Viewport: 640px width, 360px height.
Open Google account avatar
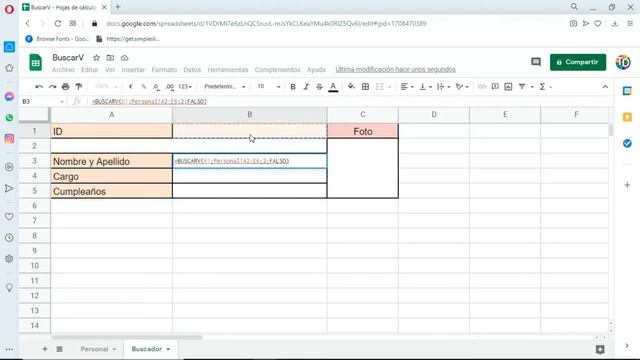pyautogui.click(x=623, y=62)
